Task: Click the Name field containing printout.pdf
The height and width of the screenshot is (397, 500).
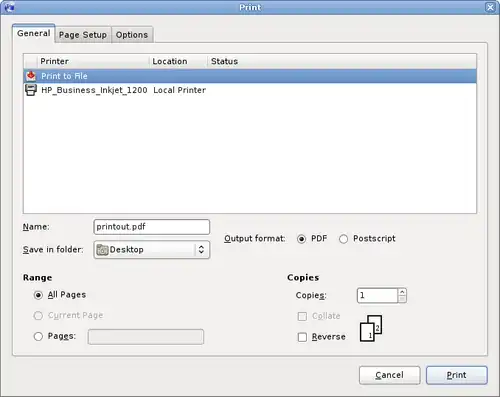Action: tap(152, 227)
